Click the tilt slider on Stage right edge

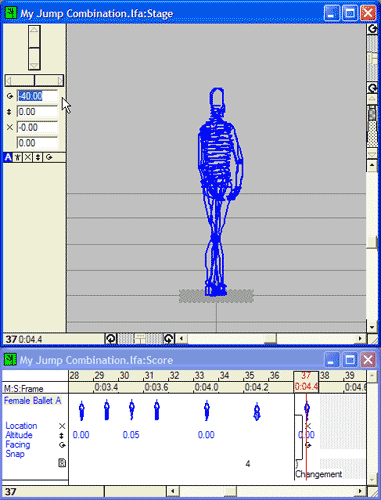pos(372,58)
